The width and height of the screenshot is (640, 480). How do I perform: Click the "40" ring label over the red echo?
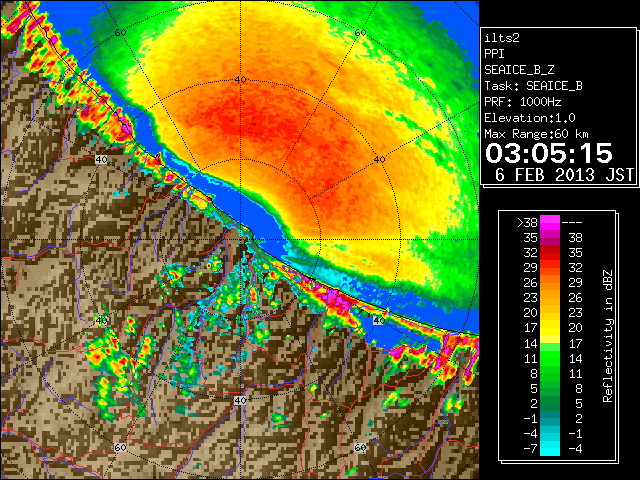(x=241, y=80)
